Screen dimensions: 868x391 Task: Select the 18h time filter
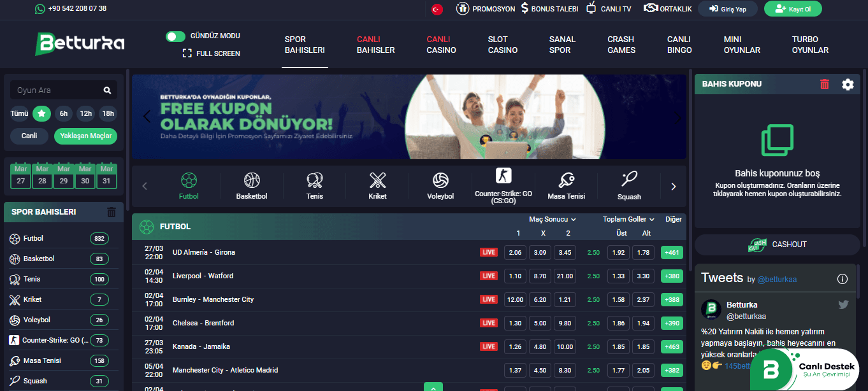click(x=108, y=114)
